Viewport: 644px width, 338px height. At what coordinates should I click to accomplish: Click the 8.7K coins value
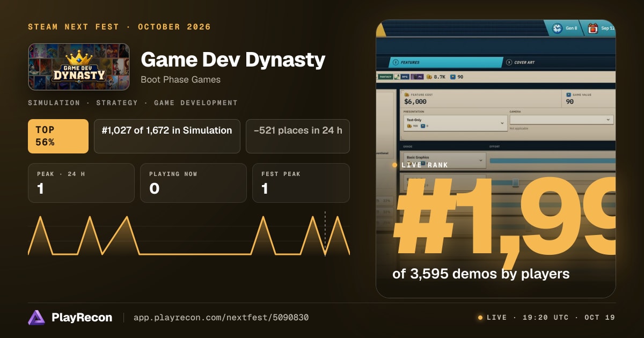click(x=440, y=77)
